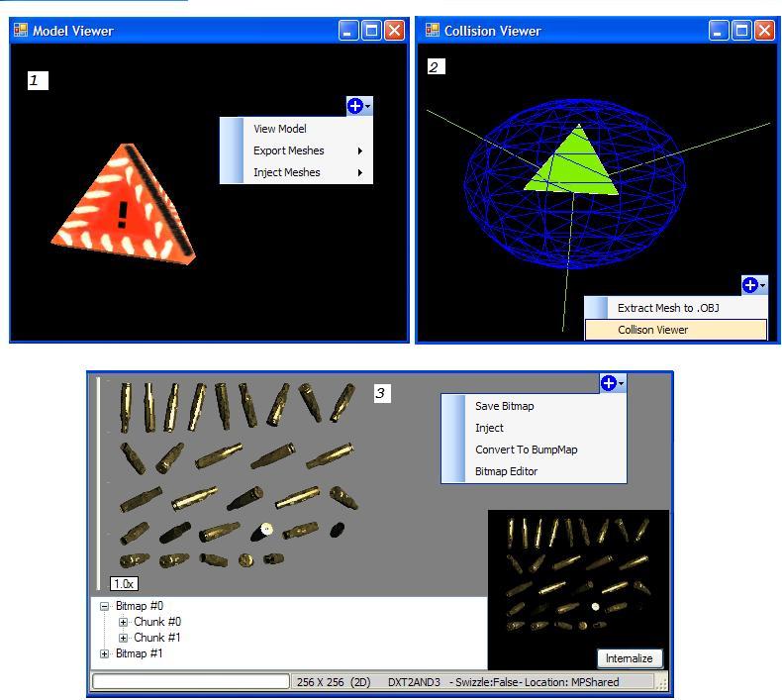The height and width of the screenshot is (700, 782).
Task: Expand the Chunk #1 tree node
Action: coord(124,638)
